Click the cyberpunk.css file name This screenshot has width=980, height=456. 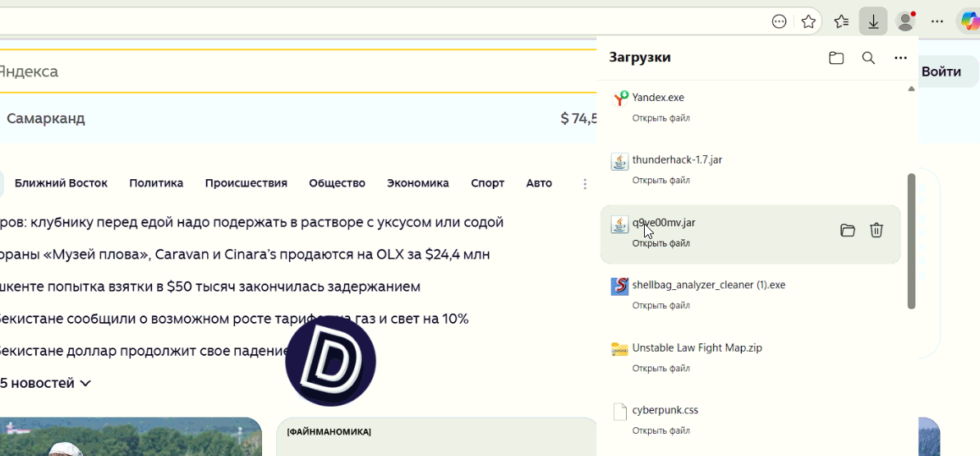(x=665, y=410)
